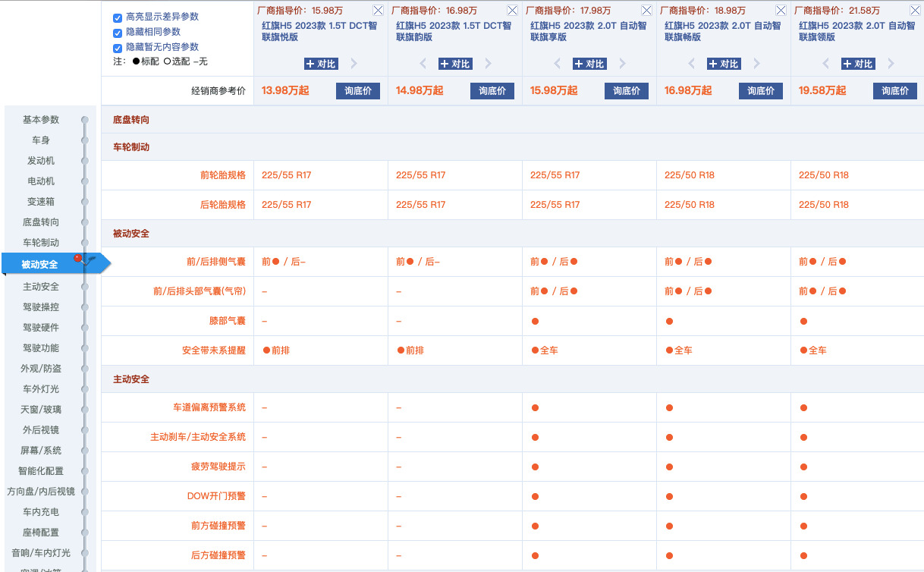Remove 红旗H5 智联旗悦版 via its X icon
The width and height of the screenshot is (924, 572).
pyautogui.click(x=377, y=10)
